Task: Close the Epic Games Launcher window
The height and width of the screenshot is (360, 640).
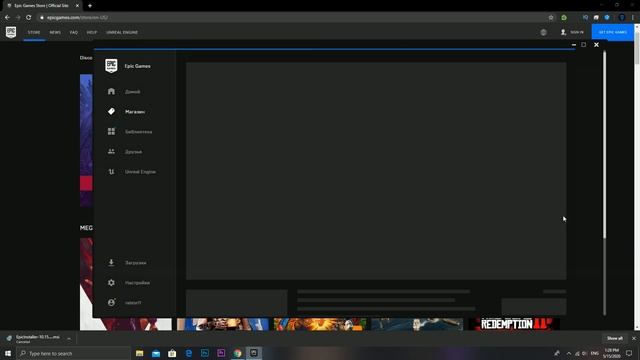Action: tap(596, 44)
